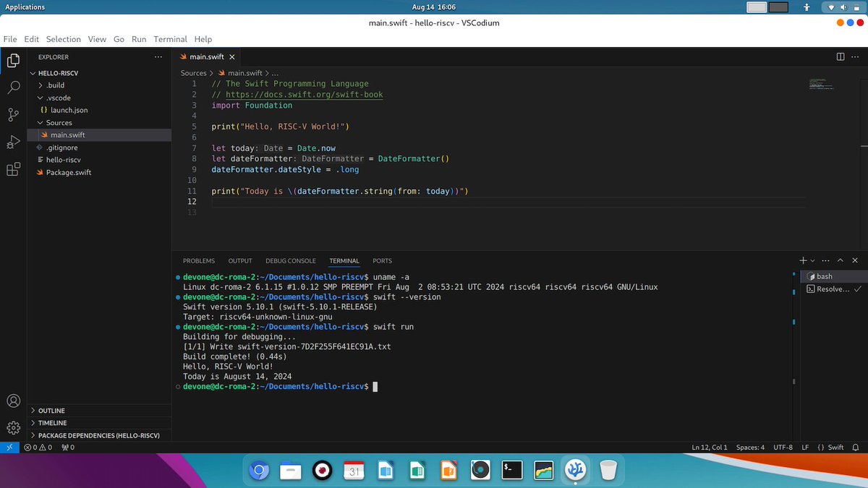Viewport: 868px width, 488px height.
Task: Open Explorer views and more actions ellipsis
Action: [x=158, y=57]
